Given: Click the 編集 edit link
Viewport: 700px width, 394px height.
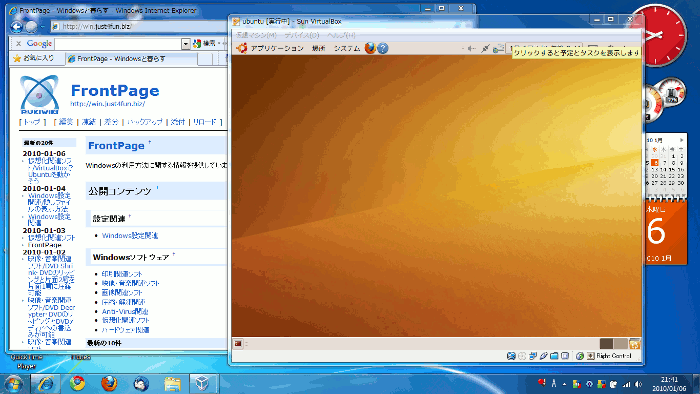Looking at the screenshot, I should [65, 122].
